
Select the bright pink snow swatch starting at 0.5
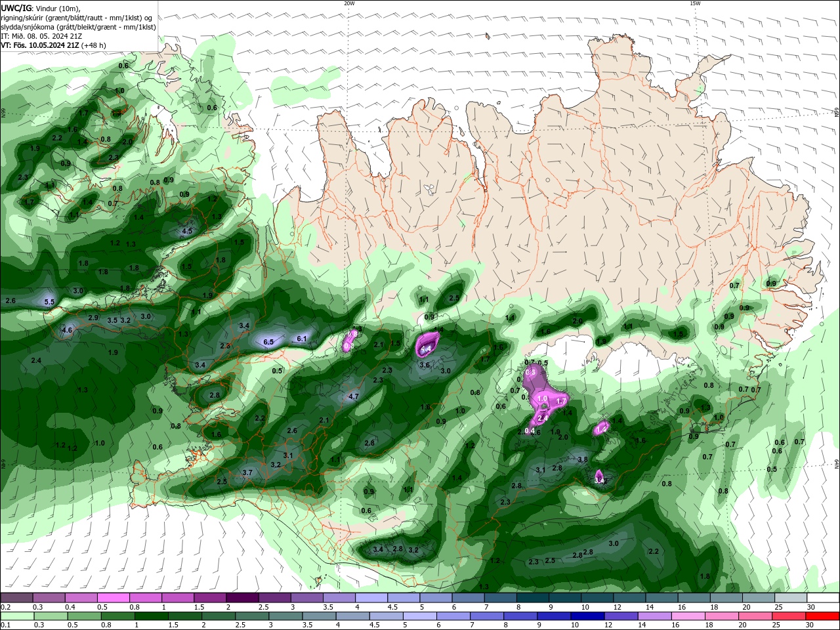click(x=113, y=598)
